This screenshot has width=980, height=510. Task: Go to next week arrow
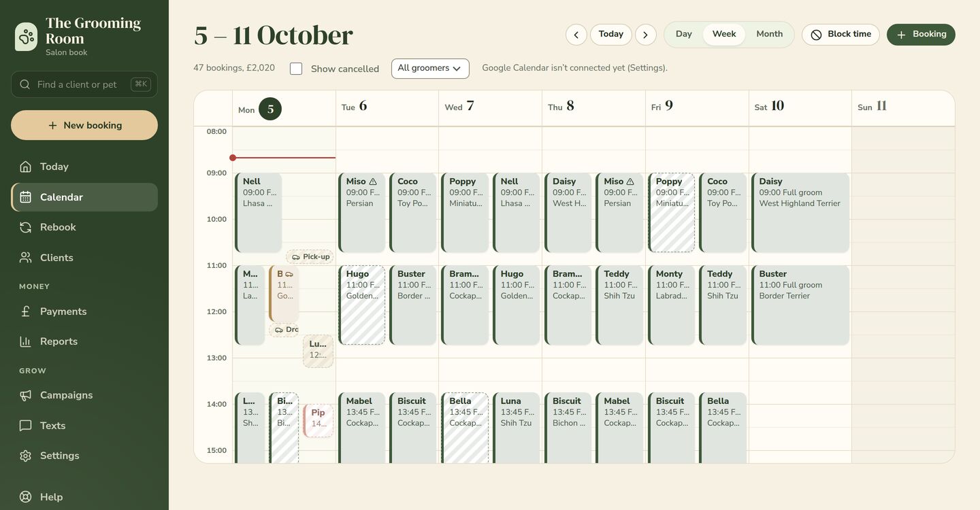pyautogui.click(x=646, y=35)
